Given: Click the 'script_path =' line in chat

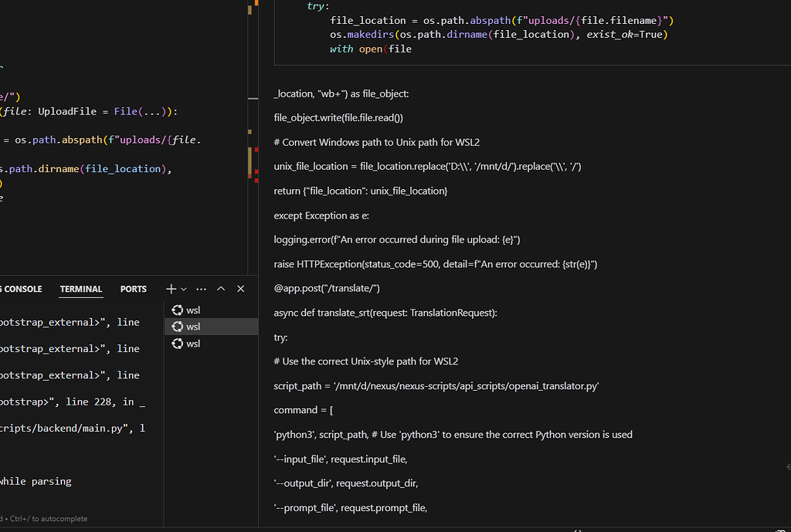Looking at the screenshot, I should click(436, 385).
